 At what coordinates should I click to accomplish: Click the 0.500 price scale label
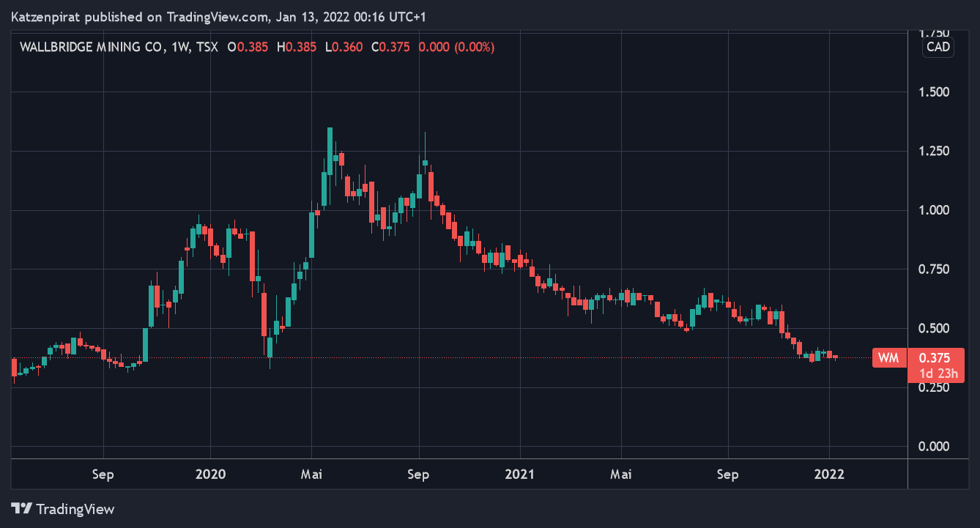click(x=933, y=328)
